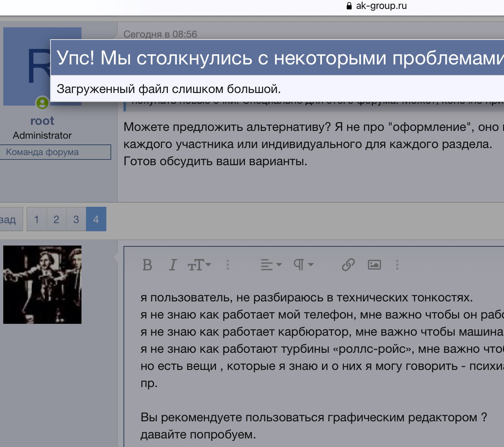Toggle bold formatting in the editor
504x447 pixels.
(147, 265)
